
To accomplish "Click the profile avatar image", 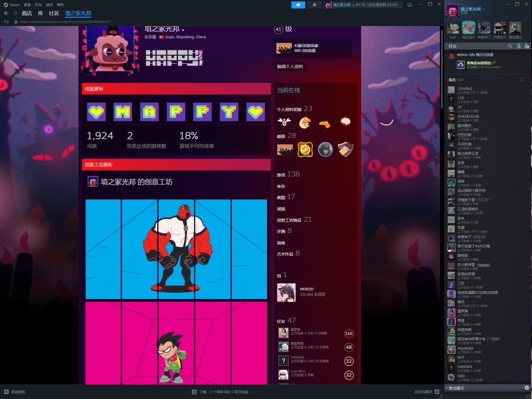I will pyautogui.click(x=110, y=50).
